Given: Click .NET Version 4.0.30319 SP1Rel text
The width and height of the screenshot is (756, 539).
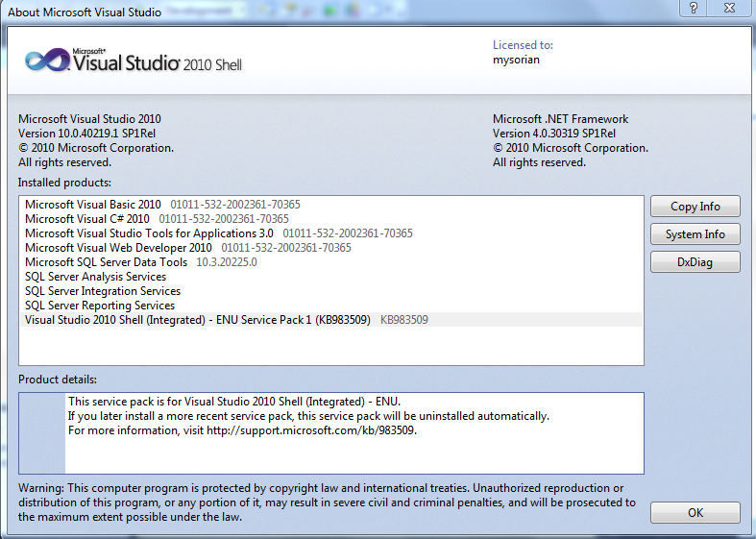Looking at the screenshot, I should click(554, 134).
